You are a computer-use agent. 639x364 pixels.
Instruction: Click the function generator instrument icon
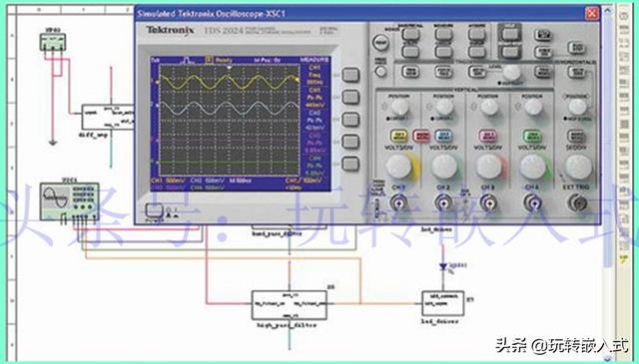point(69,201)
